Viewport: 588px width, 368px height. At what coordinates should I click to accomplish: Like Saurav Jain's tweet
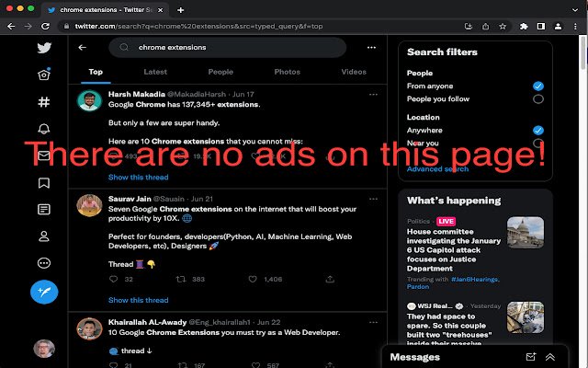253,279
